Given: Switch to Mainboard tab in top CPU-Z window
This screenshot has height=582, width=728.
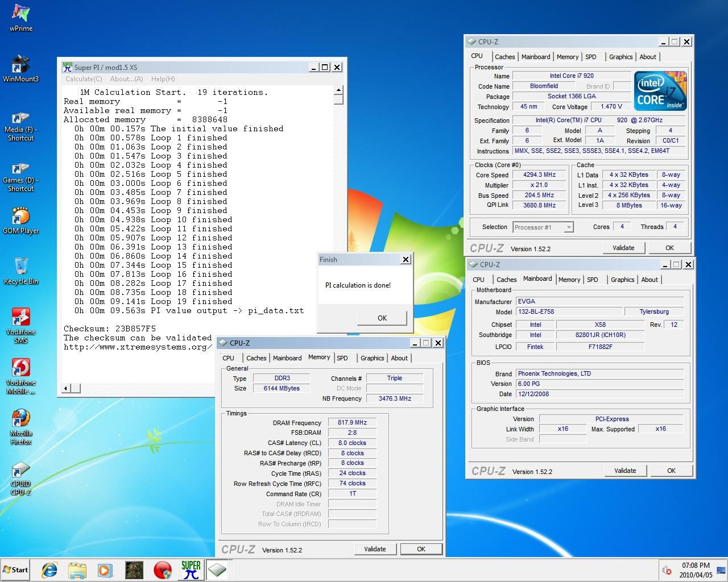Looking at the screenshot, I should [536, 57].
